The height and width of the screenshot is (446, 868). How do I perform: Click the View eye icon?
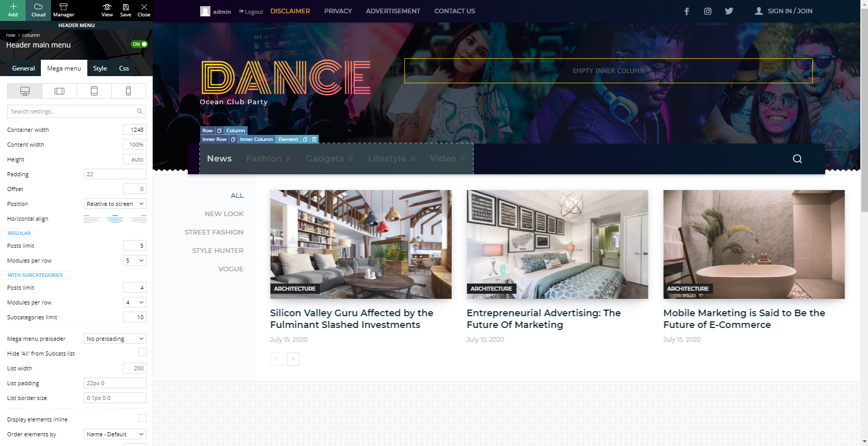[x=107, y=10]
